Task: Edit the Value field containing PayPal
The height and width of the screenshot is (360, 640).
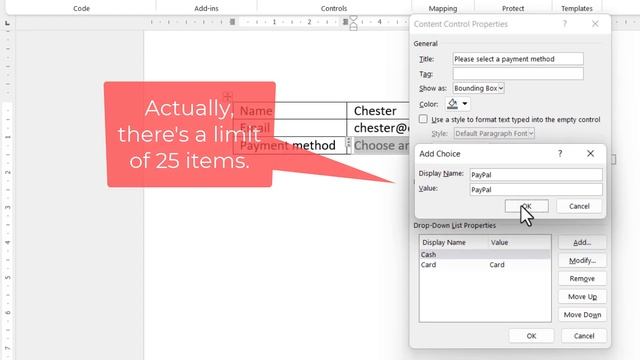Action: click(536, 190)
